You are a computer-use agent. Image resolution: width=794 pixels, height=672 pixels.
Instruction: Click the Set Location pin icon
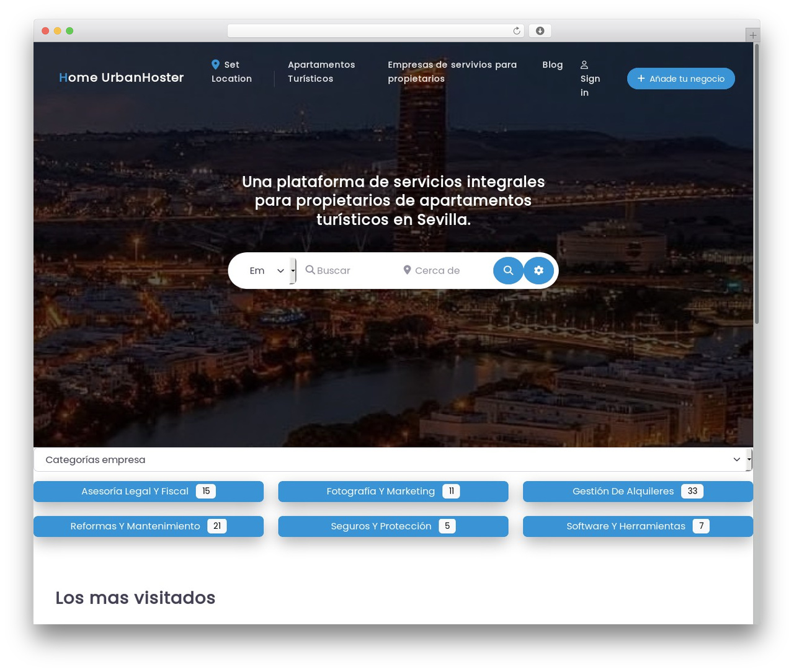point(215,64)
